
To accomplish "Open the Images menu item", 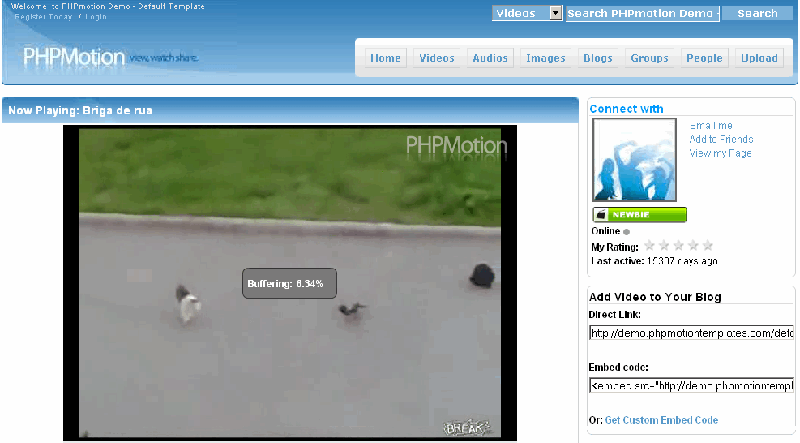I will 545,58.
